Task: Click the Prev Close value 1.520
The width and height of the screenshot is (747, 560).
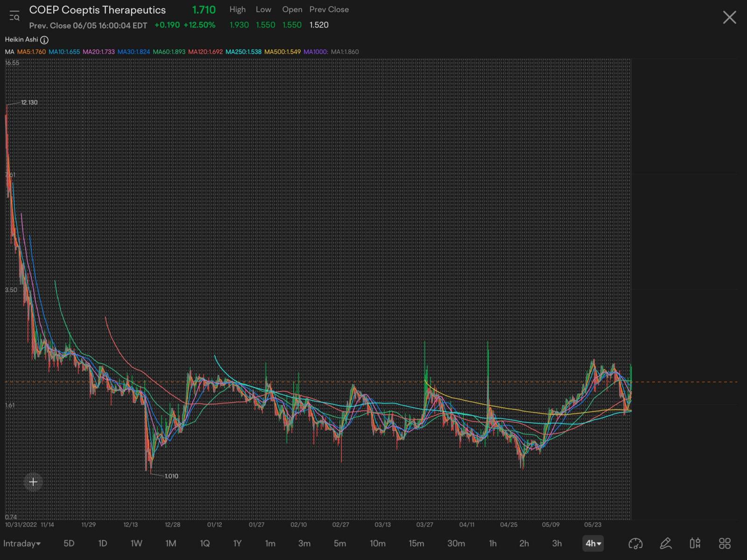Action: [x=319, y=25]
